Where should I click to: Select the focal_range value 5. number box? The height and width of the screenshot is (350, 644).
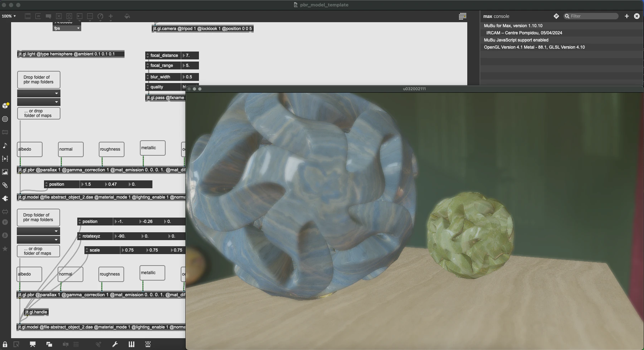click(190, 65)
